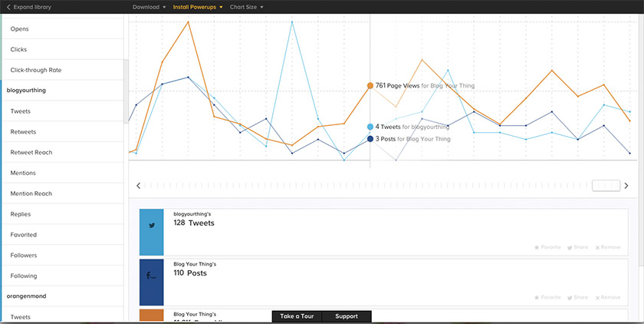Select Tweets under orangenmond

click(63, 315)
